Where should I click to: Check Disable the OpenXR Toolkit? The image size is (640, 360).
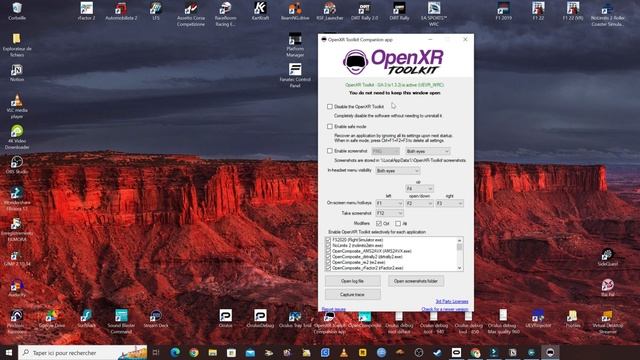330,107
